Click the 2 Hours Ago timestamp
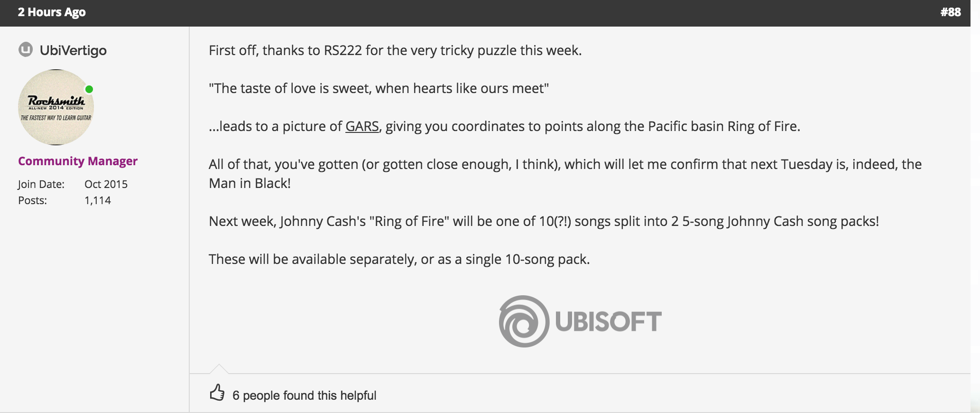 tap(52, 12)
